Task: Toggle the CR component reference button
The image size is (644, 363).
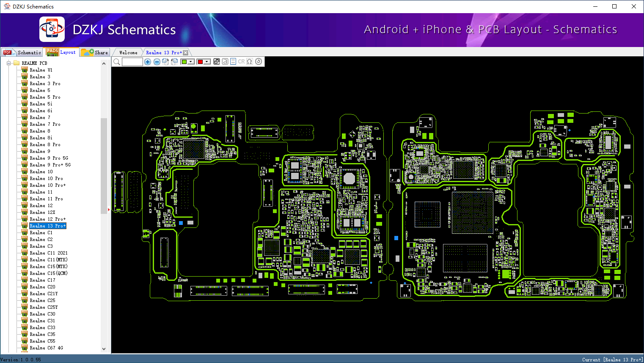Action: 241,61
